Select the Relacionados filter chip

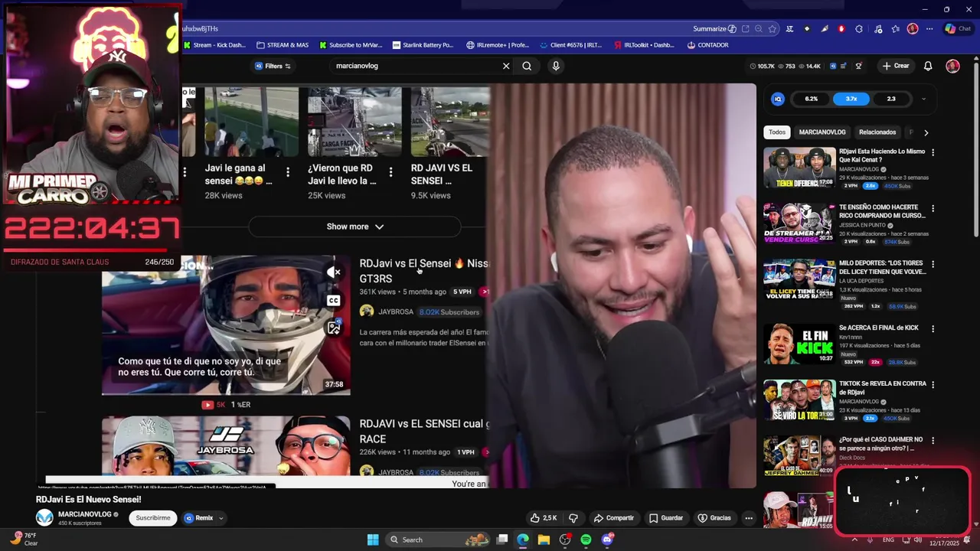pyautogui.click(x=877, y=132)
